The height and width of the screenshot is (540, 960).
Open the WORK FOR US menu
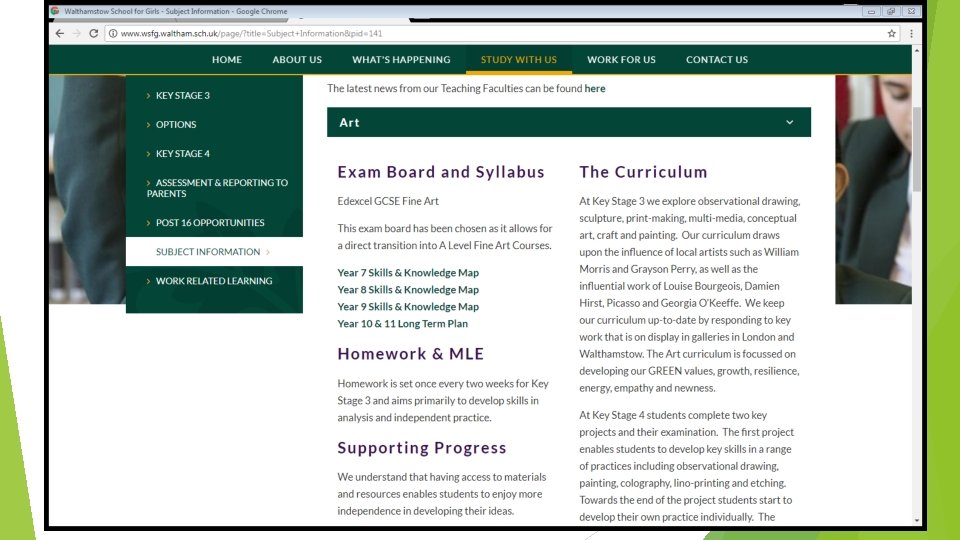click(621, 59)
